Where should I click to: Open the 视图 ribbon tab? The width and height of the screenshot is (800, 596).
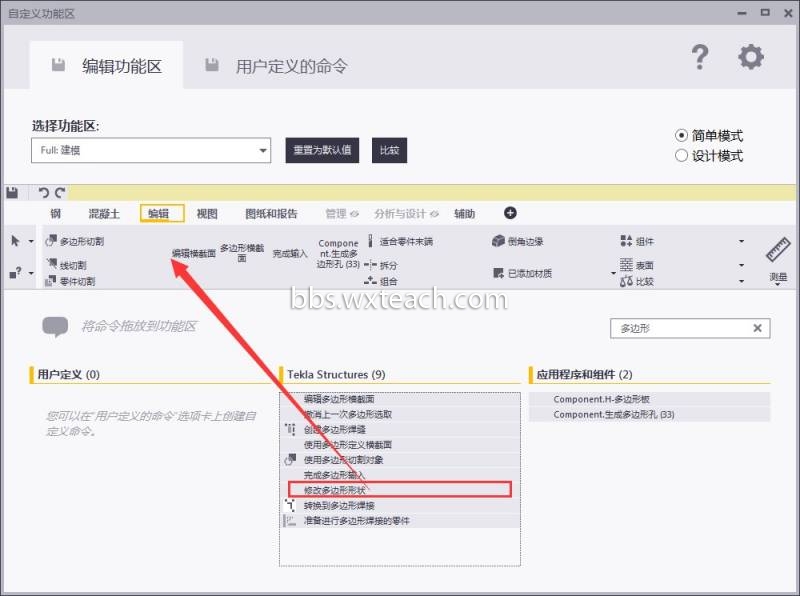point(207,214)
